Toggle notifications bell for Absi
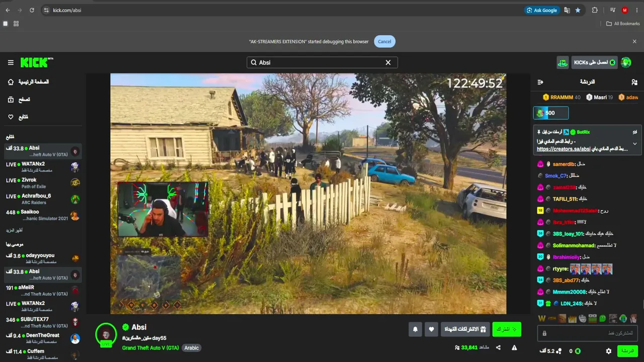The width and height of the screenshot is (644, 362). coord(415,329)
